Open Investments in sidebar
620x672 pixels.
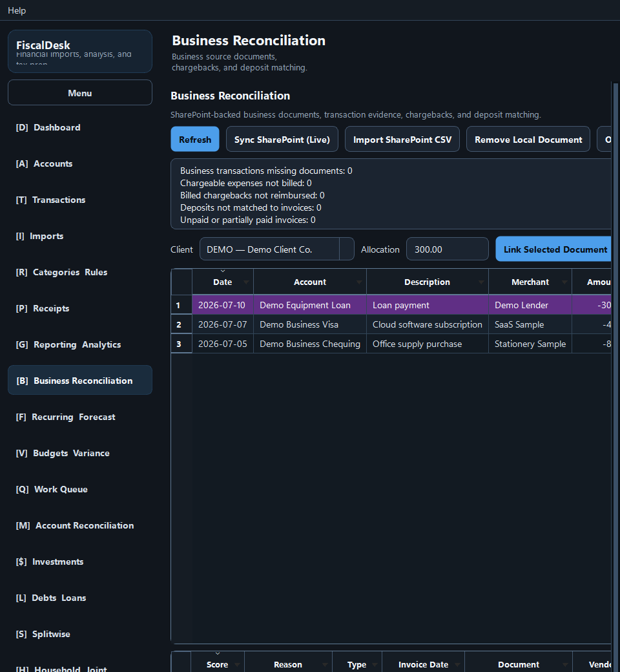point(79,562)
